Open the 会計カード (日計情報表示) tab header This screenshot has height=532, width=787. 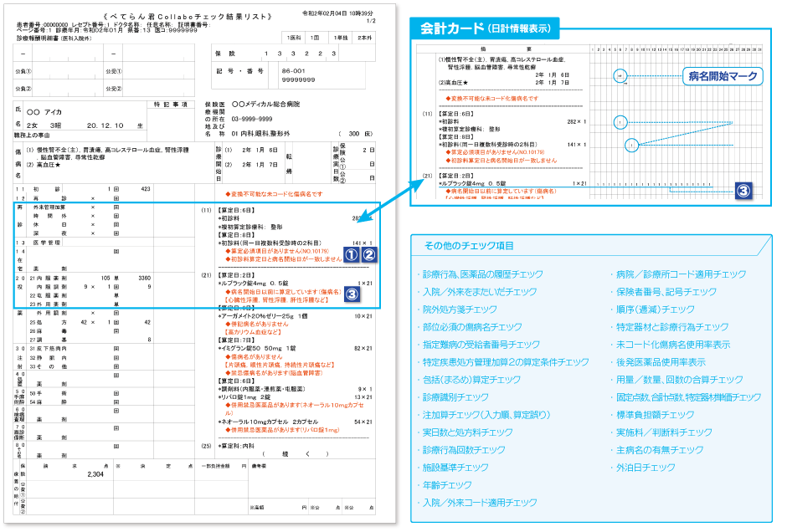[484, 28]
